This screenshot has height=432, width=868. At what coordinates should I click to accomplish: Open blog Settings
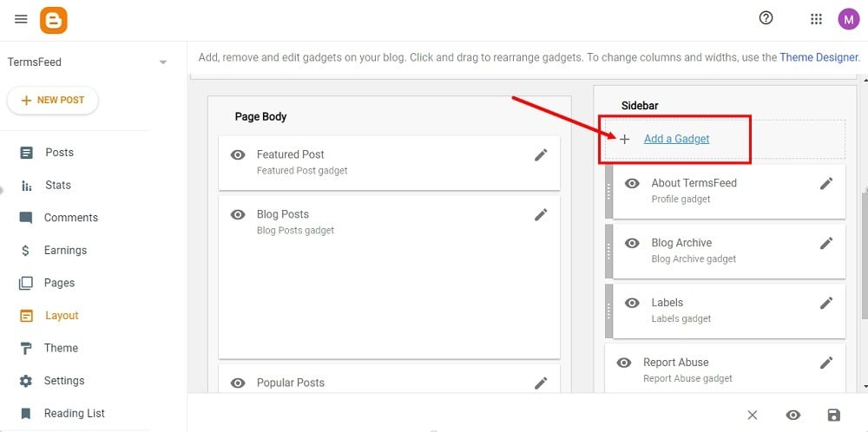tap(64, 381)
